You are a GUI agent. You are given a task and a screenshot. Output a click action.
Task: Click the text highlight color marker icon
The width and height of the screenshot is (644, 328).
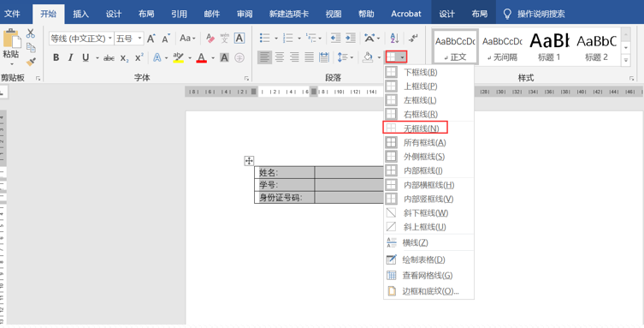pos(178,57)
